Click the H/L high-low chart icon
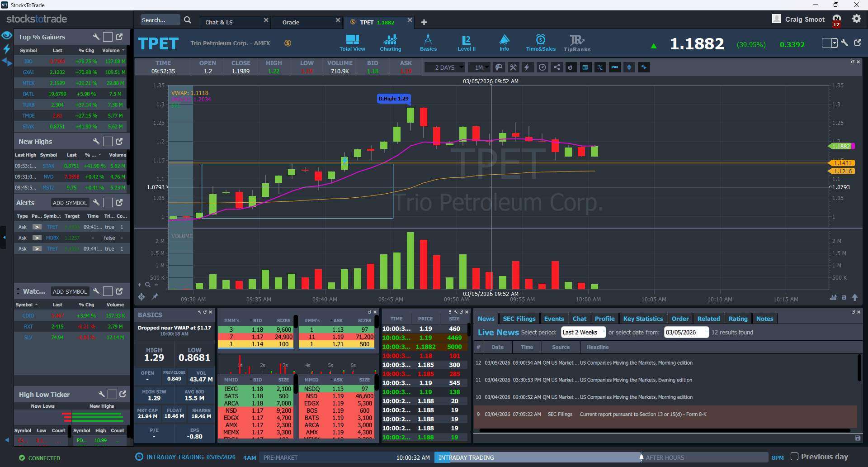The image size is (868, 467). (600, 67)
